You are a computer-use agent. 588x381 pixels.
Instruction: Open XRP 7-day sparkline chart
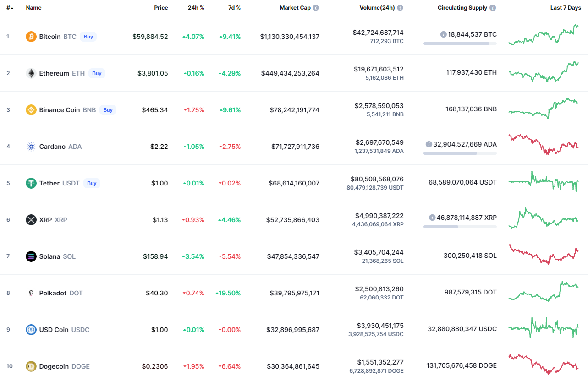[x=544, y=218]
